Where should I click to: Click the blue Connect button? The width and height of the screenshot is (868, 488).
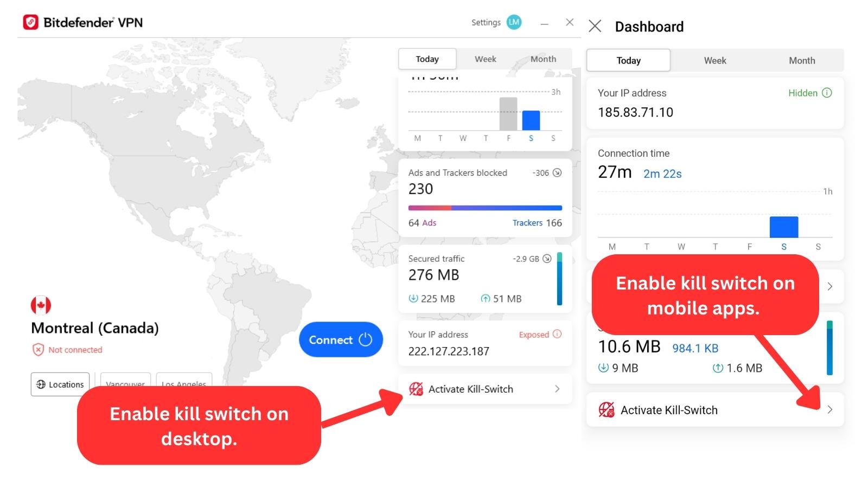pyautogui.click(x=341, y=339)
